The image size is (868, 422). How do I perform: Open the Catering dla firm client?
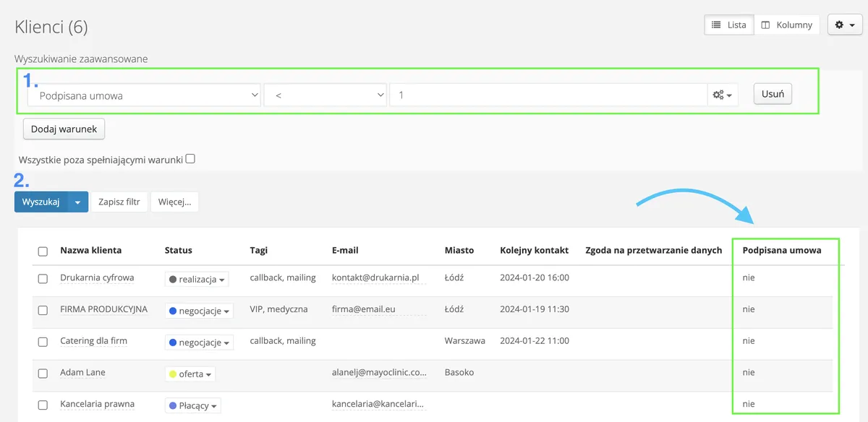coord(94,341)
